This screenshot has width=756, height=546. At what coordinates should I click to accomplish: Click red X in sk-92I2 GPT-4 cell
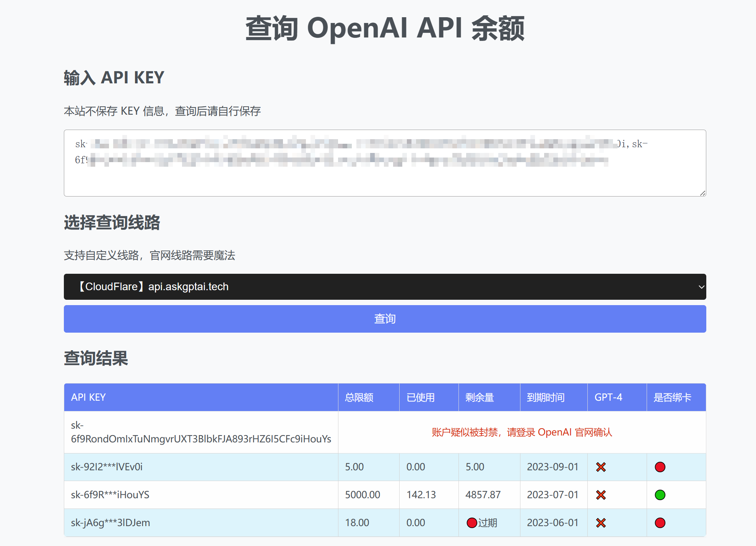[x=601, y=467]
